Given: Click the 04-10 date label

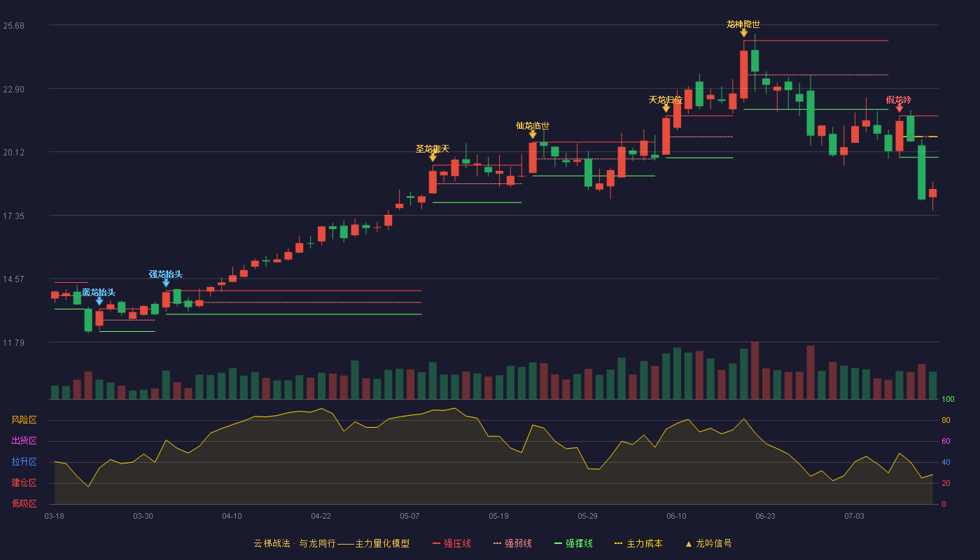Looking at the screenshot, I should click(x=232, y=516).
